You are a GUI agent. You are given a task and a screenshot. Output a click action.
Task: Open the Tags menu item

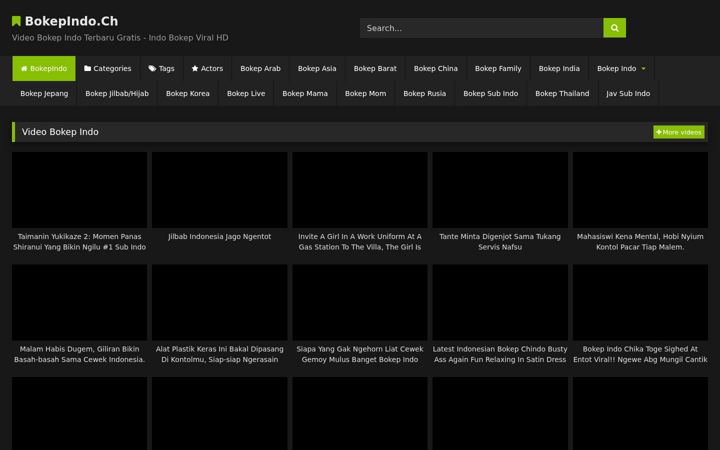click(x=161, y=68)
